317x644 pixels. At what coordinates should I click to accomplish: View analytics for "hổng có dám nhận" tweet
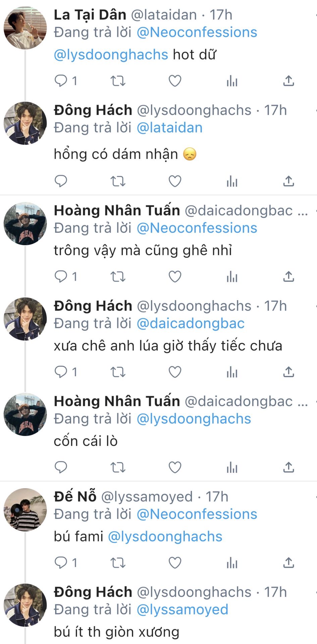coord(232,181)
